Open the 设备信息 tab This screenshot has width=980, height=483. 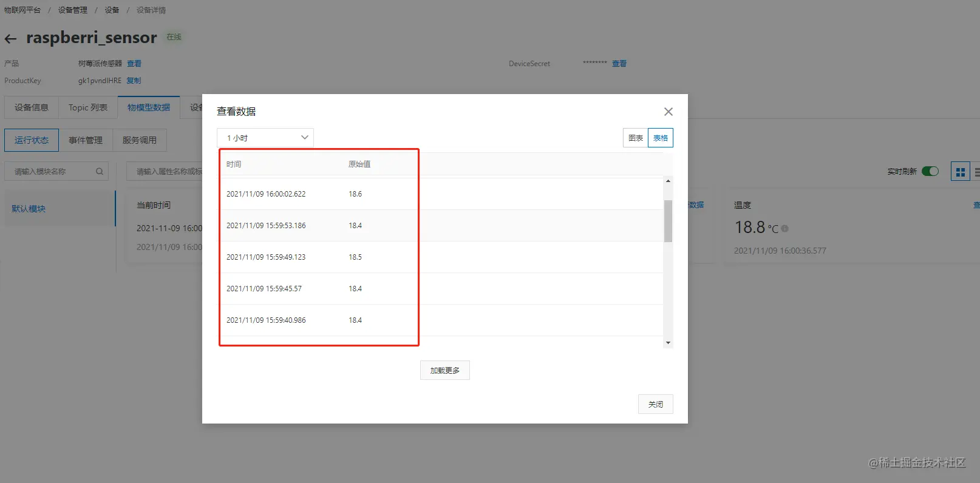(x=32, y=107)
